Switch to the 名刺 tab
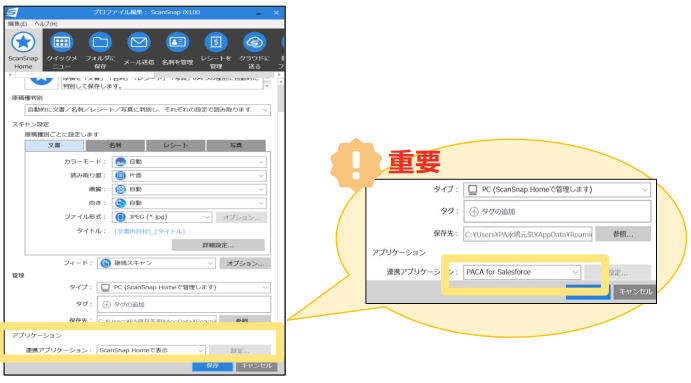691x383 pixels. pos(115,145)
